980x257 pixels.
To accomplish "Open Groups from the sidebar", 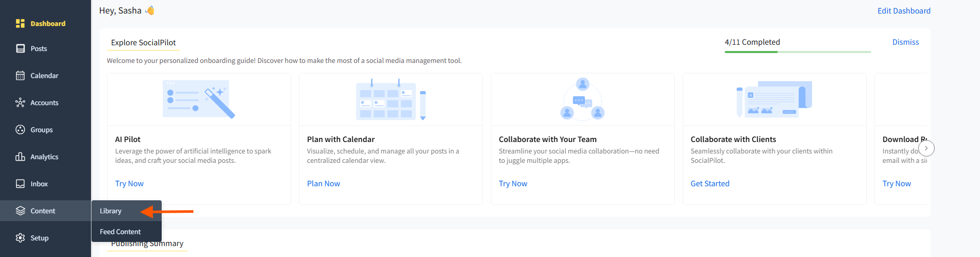I will pos(42,130).
